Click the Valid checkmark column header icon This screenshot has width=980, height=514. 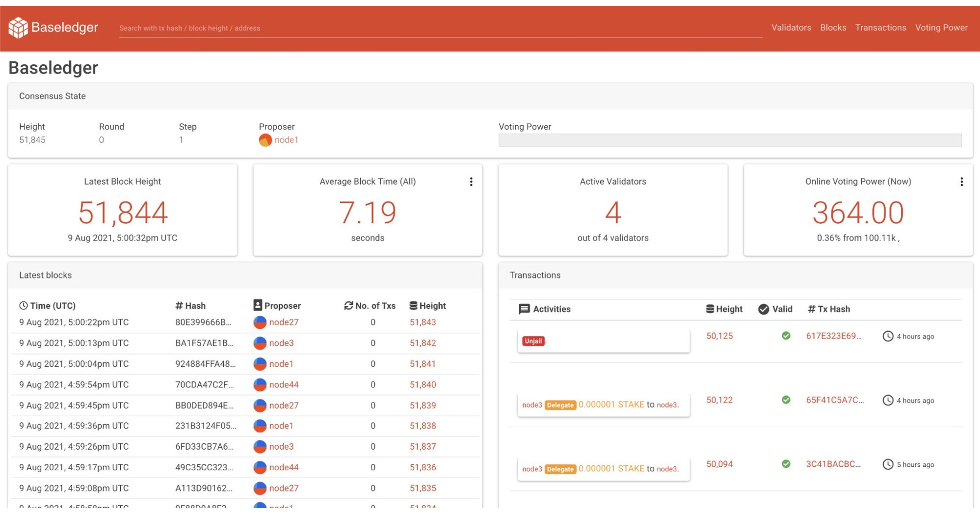(764, 309)
